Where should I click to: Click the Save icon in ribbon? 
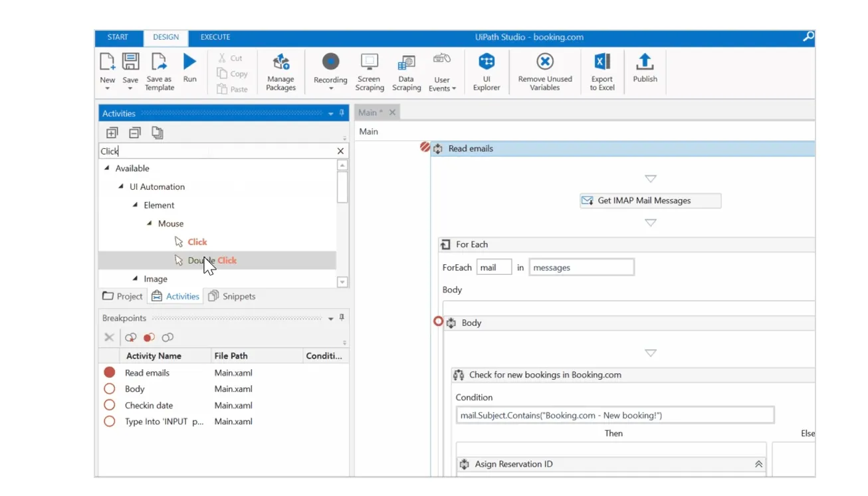tap(130, 62)
